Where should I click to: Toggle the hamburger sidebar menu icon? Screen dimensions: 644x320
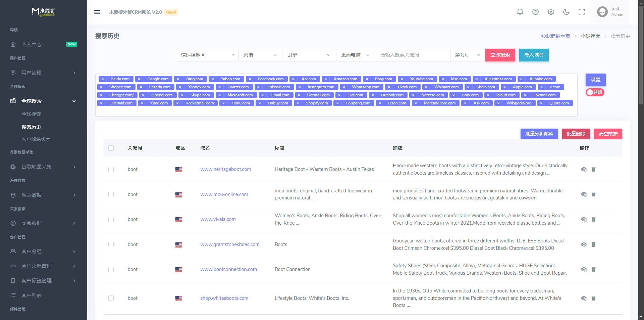tap(97, 12)
